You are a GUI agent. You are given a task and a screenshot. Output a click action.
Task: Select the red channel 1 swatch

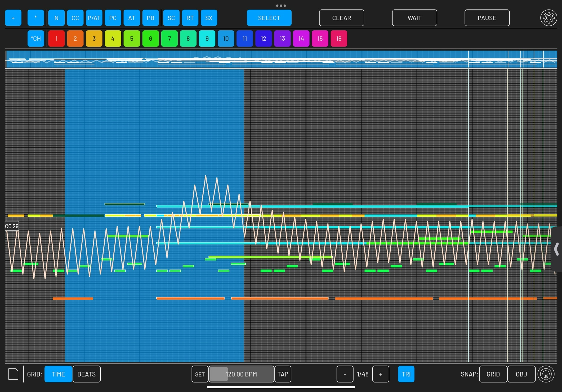point(56,39)
